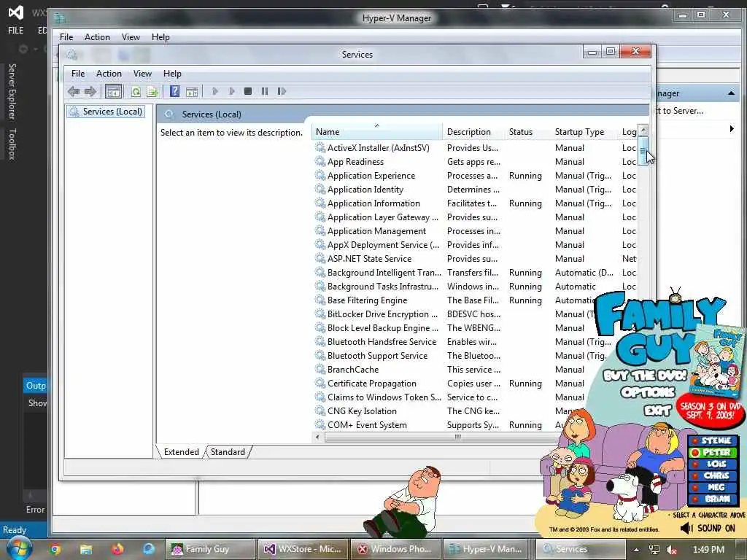Open View menu in Services window
The width and height of the screenshot is (747, 560).
[142, 74]
